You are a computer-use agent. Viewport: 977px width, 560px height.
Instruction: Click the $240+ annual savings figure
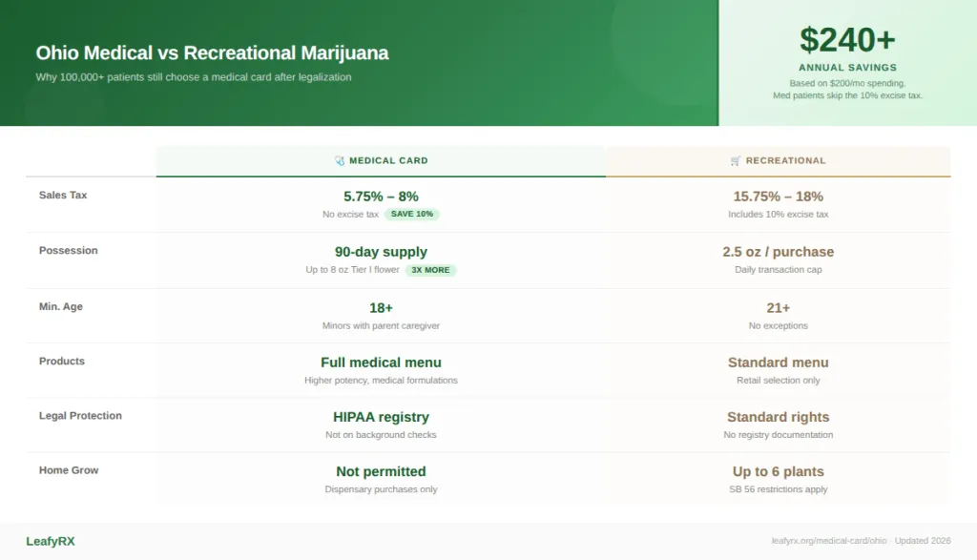847,40
